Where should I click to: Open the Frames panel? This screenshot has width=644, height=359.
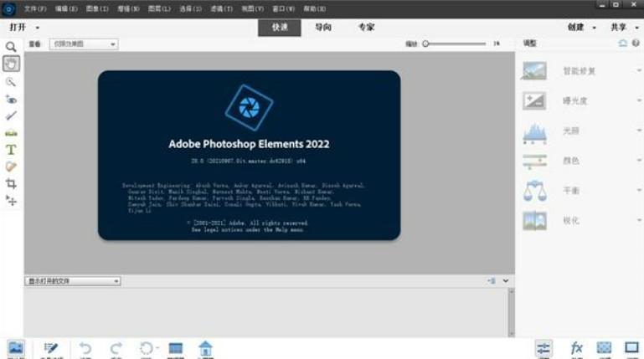(631, 348)
